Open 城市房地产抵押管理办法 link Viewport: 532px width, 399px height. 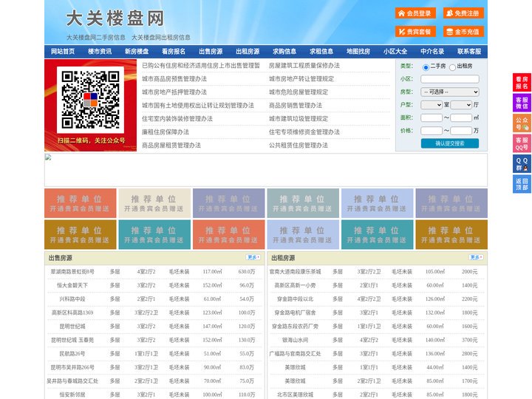(174, 92)
